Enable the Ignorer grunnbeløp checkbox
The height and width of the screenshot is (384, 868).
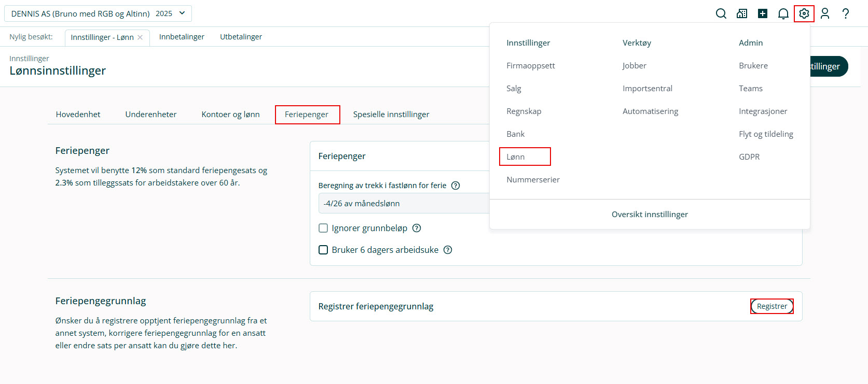(323, 228)
